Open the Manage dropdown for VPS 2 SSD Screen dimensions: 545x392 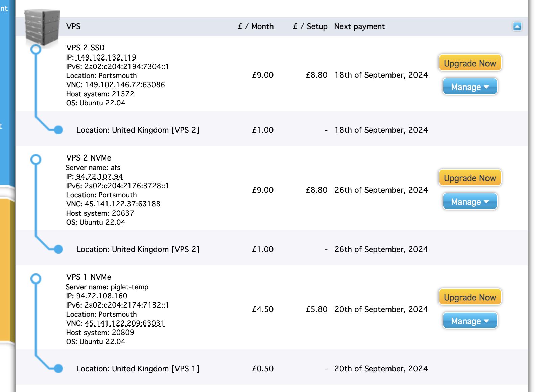(x=470, y=87)
